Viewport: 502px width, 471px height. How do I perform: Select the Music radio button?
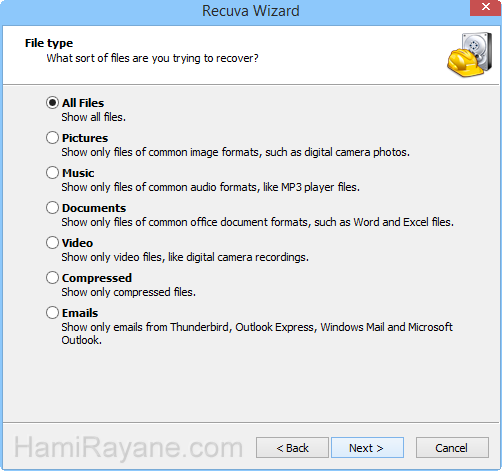click(x=52, y=173)
